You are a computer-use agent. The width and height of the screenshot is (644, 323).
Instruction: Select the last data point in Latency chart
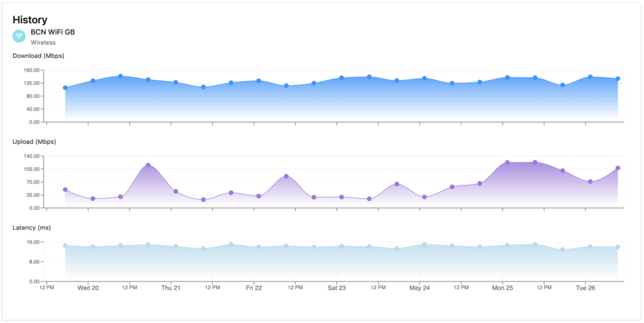(618, 247)
